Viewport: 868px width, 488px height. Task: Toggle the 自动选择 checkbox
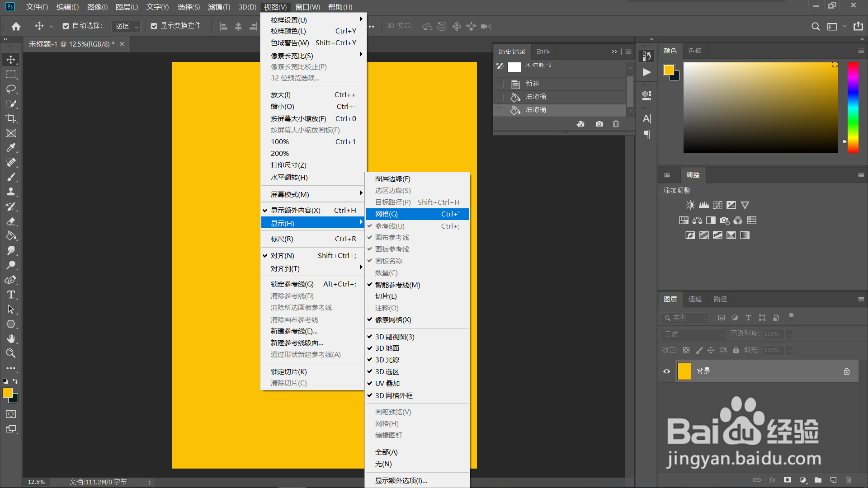click(x=66, y=26)
